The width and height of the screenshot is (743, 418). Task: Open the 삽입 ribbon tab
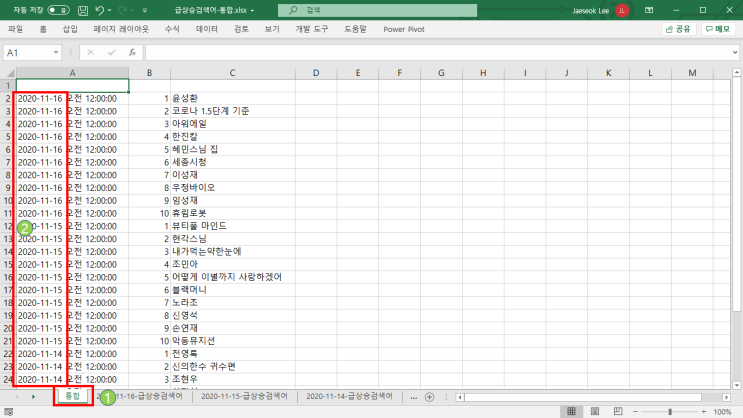[69, 30]
